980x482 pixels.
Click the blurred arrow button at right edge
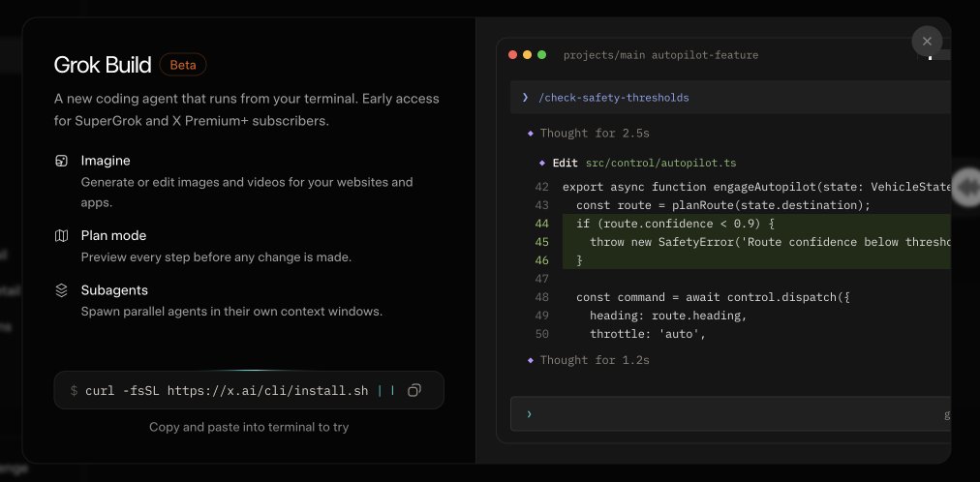click(965, 186)
